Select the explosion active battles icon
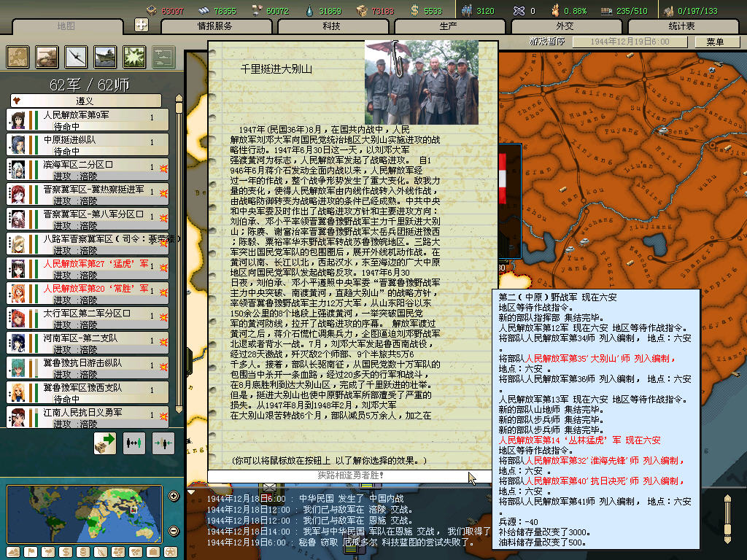The height and width of the screenshot is (560, 747). pos(134,57)
